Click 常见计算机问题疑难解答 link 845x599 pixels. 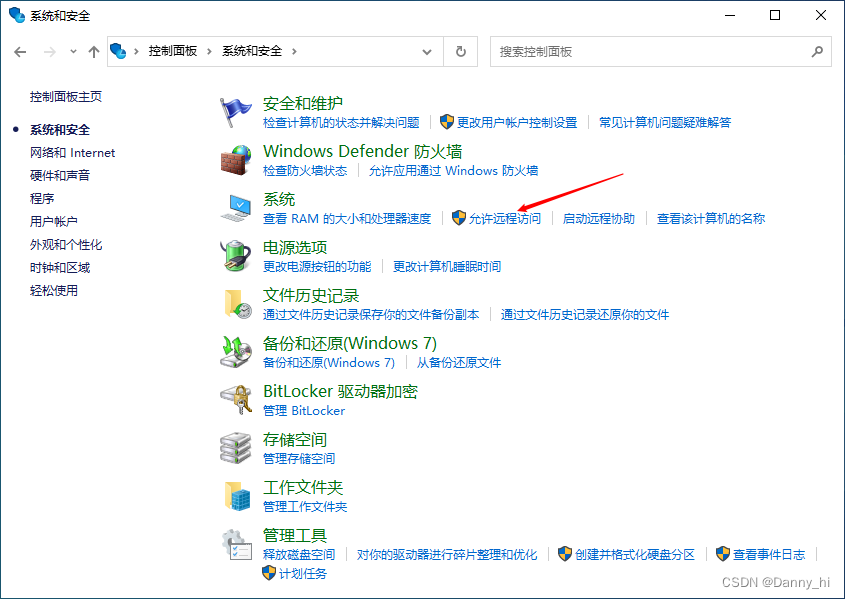(x=665, y=123)
